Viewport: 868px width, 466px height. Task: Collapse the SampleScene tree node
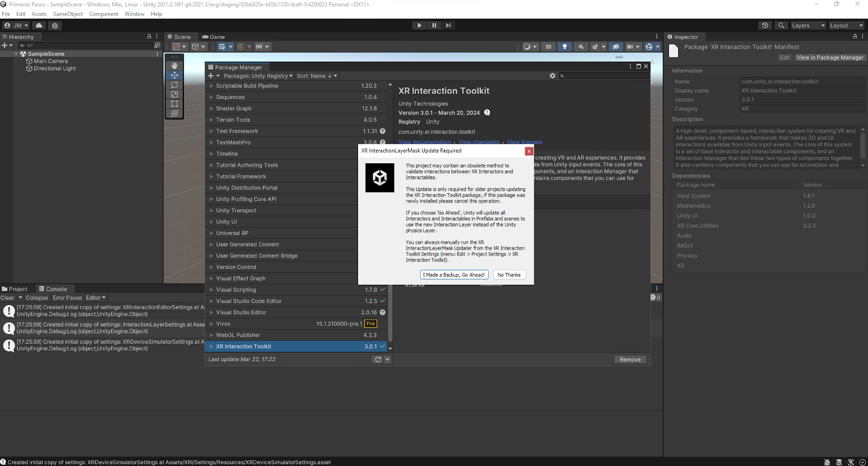(16, 54)
